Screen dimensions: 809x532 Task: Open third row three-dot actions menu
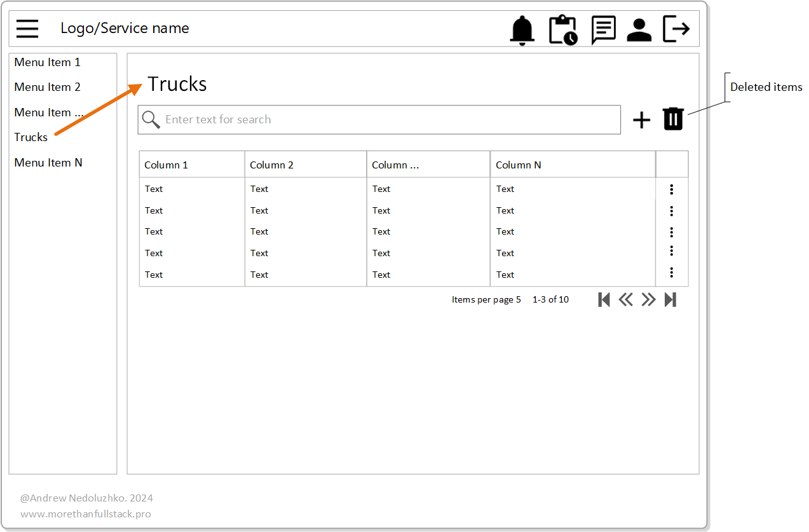click(x=672, y=232)
